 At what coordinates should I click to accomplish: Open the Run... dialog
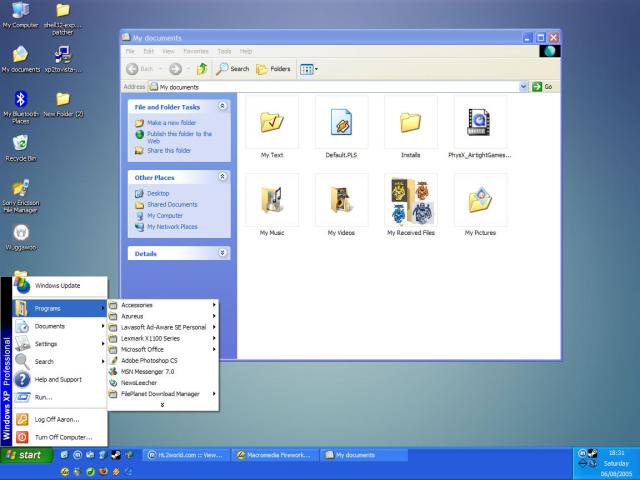click(60, 397)
